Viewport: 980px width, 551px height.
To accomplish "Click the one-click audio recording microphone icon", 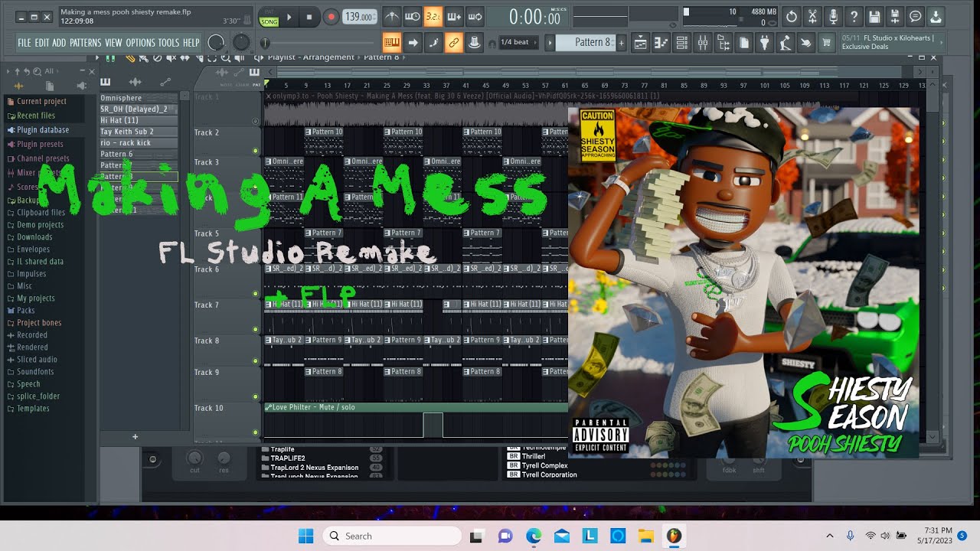I will click(832, 16).
